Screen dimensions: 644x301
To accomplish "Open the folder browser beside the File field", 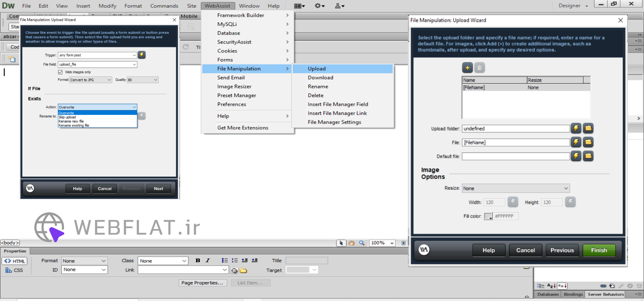I will (588, 142).
